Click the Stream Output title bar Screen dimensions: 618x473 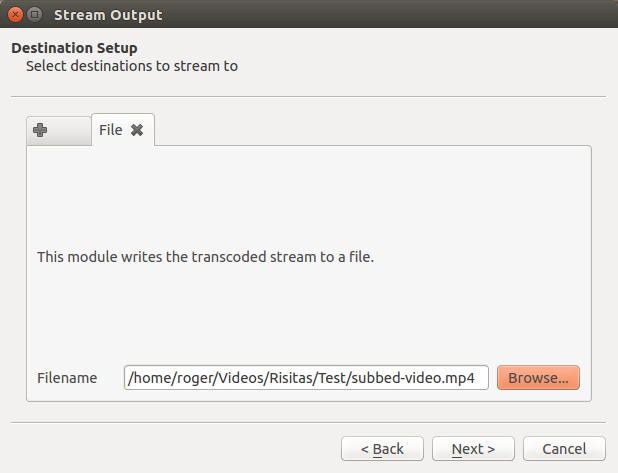pyautogui.click(x=300, y=15)
